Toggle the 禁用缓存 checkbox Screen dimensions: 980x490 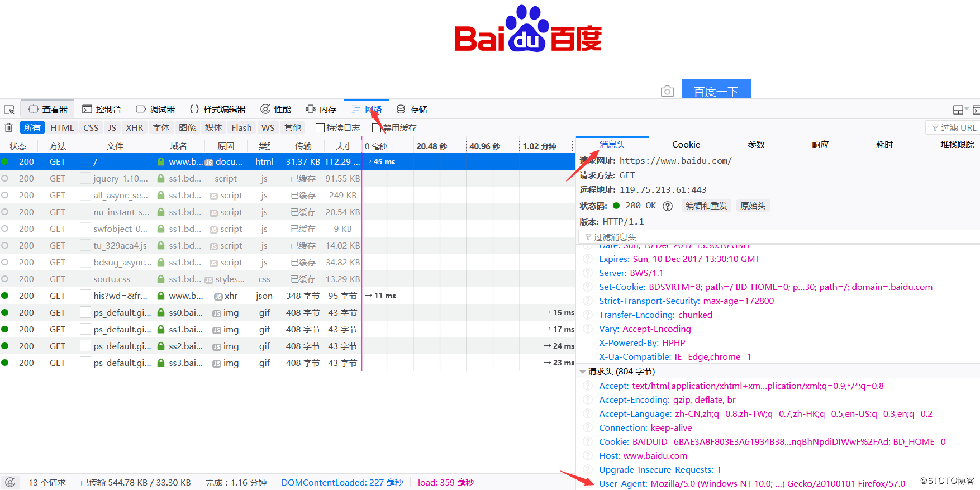[x=377, y=128]
